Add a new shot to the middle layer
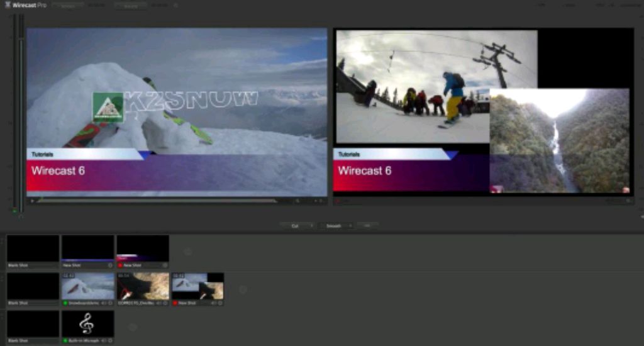This screenshot has width=644, height=346. click(x=243, y=290)
